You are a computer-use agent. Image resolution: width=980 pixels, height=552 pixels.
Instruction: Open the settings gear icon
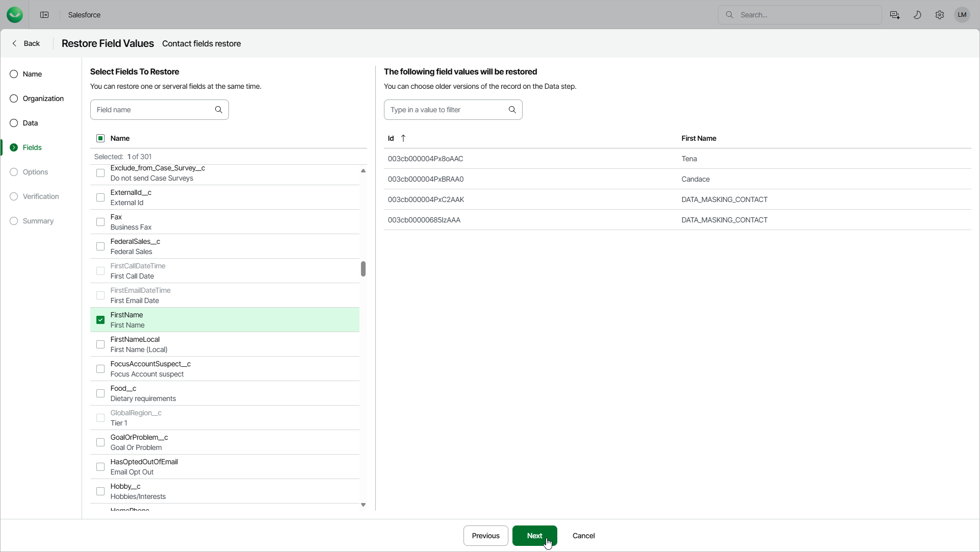click(x=939, y=15)
